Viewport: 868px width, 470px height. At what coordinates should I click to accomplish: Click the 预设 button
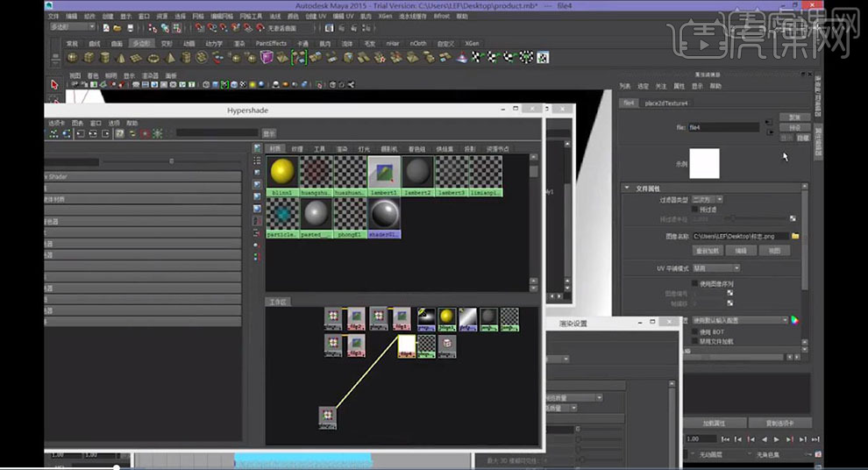tap(795, 127)
